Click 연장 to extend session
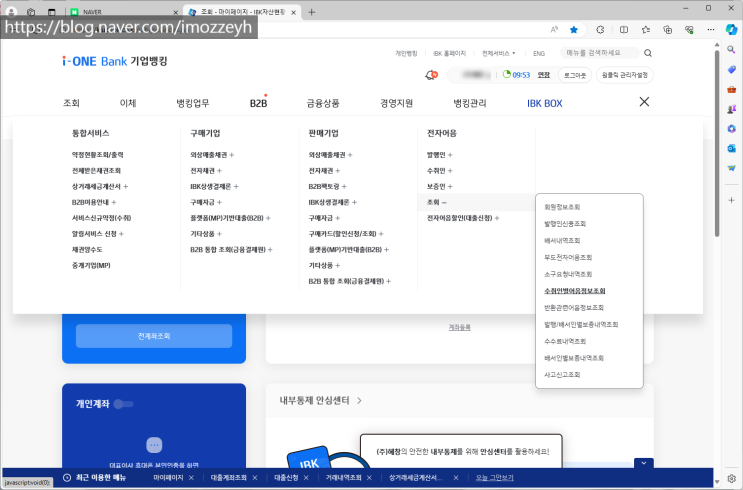743x490 pixels. point(544,75)
